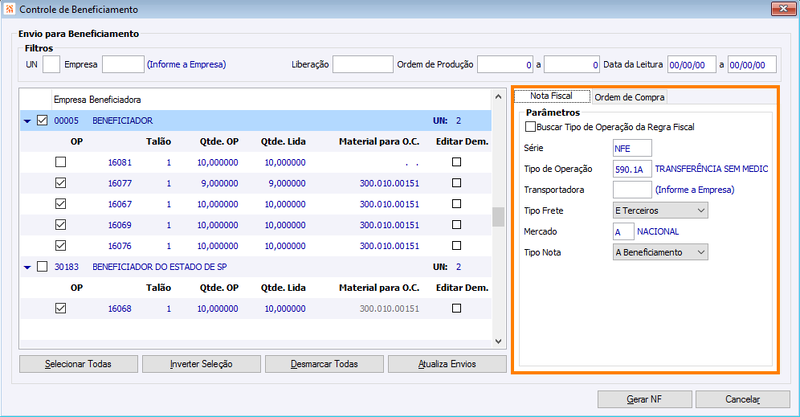Click the Empresa Beneficiadora column header
The height and width of the screenshot is (417, 800).
click(97, 100)
